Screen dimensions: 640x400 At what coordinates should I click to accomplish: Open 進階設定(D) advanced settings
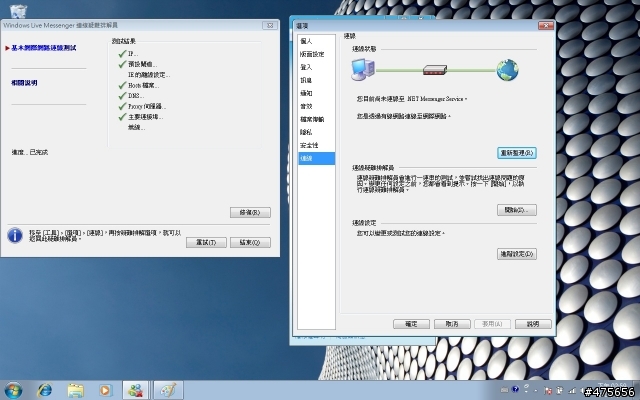(517, 254)
